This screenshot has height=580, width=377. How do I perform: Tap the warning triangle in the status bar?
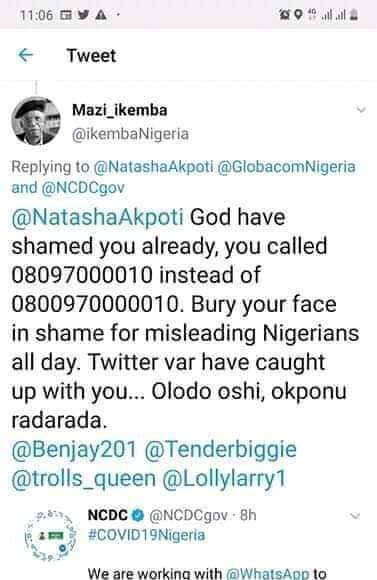pyautogui.click(x=101, y=15)
